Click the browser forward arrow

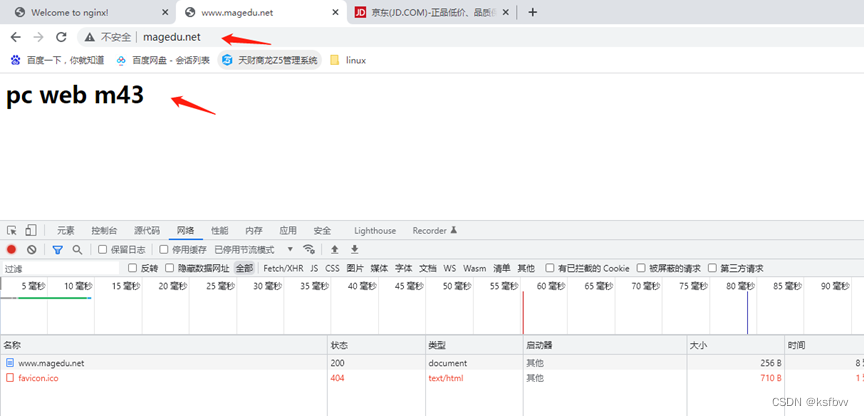click(x=38, y=37)
